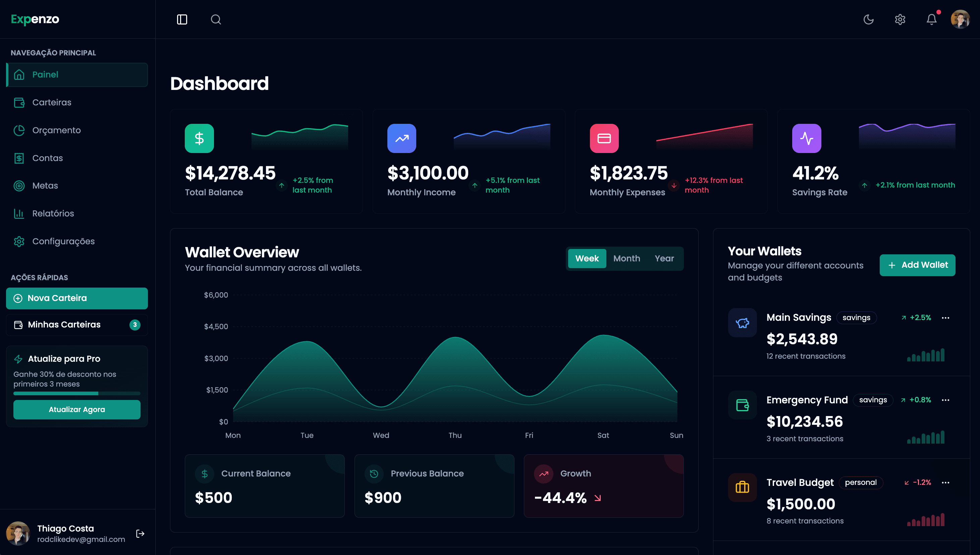Open notifications via the bell icon
This screenshot has height=555, width=980.
point(931,19)
